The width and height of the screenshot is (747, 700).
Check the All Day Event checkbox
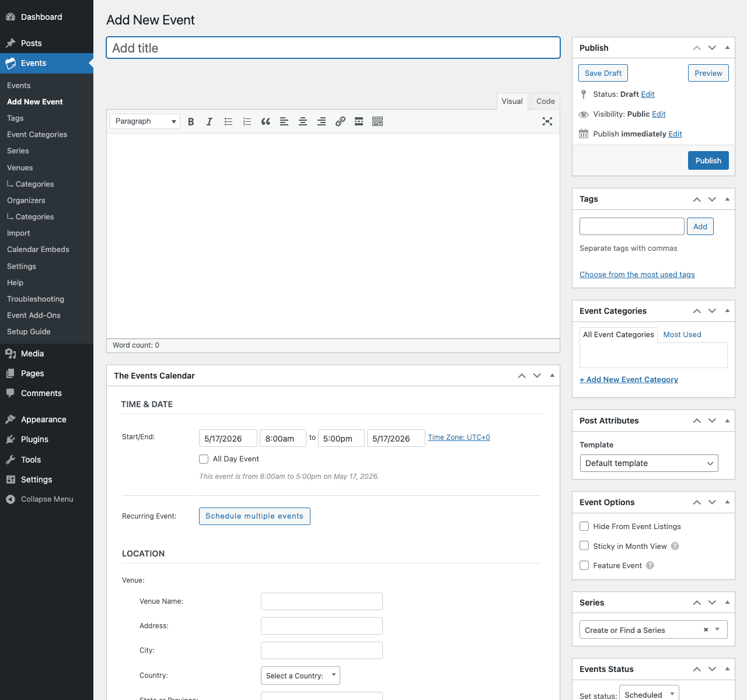pyautogui.click(x=204, y=459)
